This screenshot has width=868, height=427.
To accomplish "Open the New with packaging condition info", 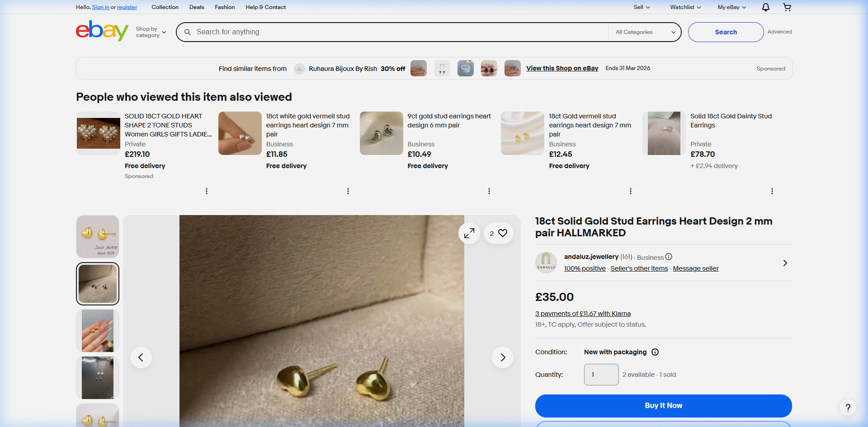I will pyautogui.click(x=655, y=352).
